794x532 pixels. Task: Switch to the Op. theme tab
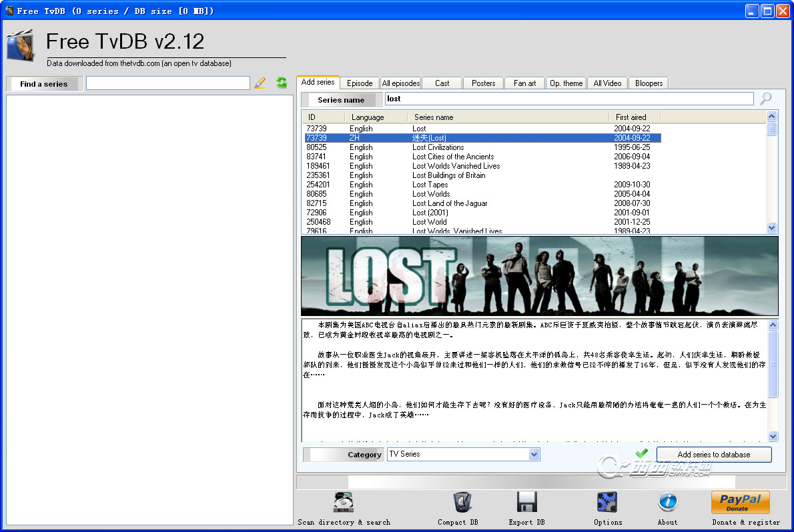566,83
